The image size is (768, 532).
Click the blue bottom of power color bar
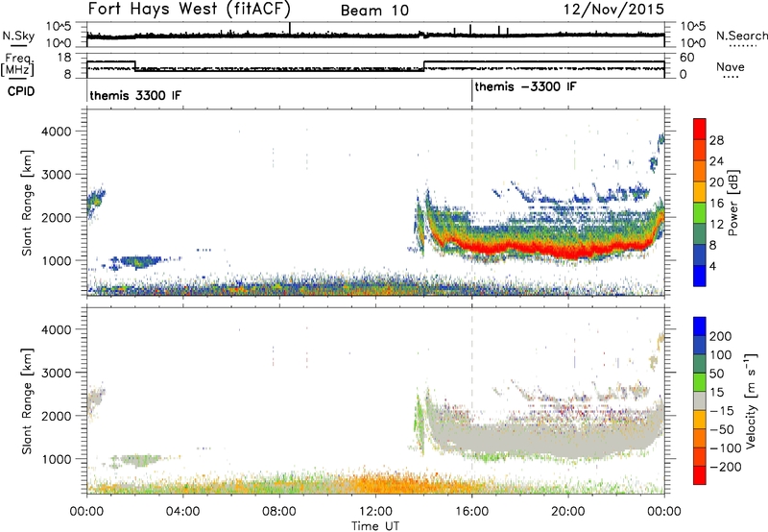coord(700,276)
